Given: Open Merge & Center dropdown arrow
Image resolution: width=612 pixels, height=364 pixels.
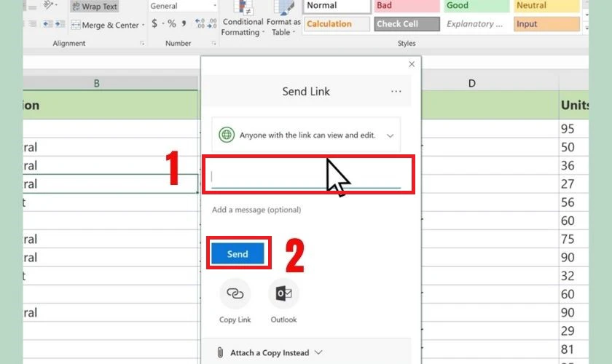Looking at the screenshot, I should [x=144, y=25].
